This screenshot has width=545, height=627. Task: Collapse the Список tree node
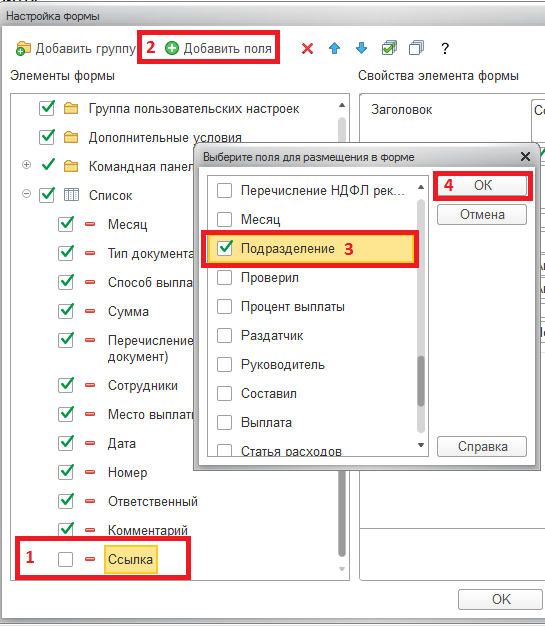(x=26, y=194)
